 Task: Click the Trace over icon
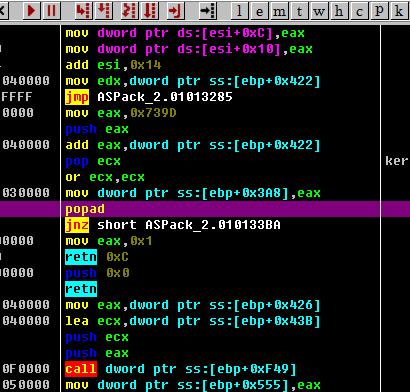[149, 11]
